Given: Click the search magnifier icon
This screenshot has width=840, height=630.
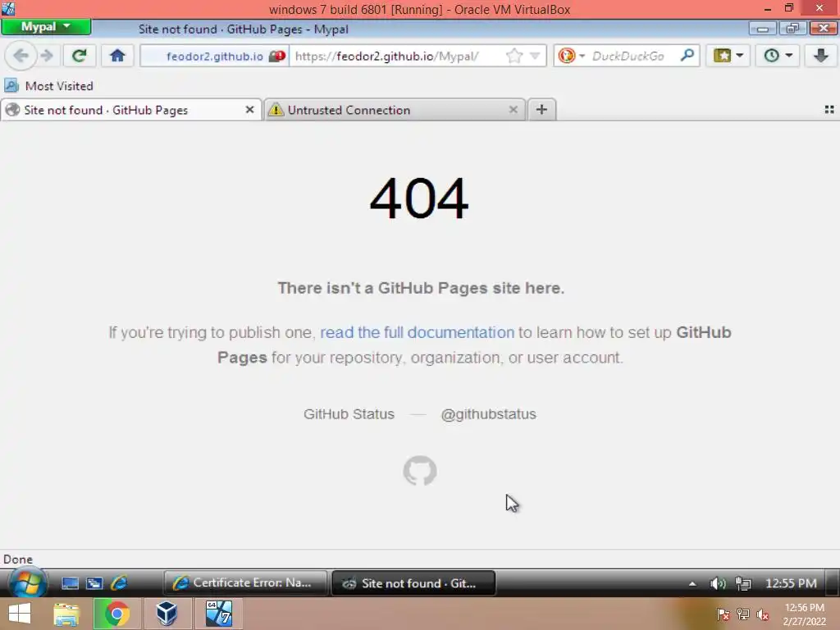Looking at the screenshot, I should [687, 55].
